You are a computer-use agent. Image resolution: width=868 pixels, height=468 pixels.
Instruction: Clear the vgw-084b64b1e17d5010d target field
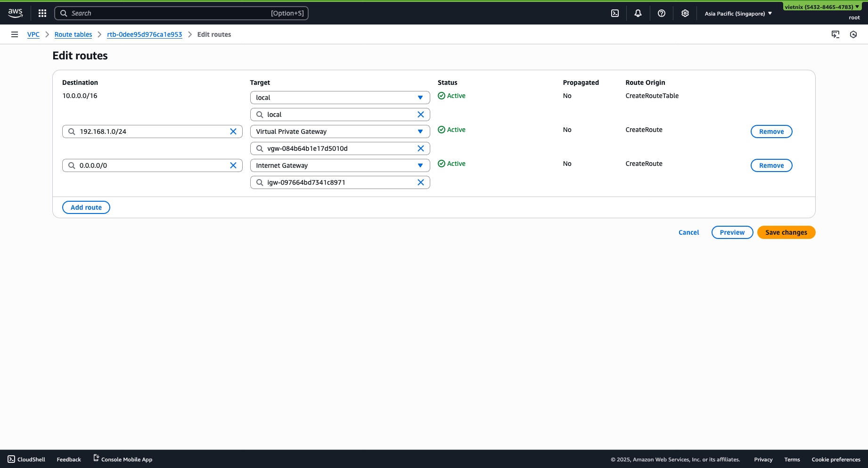pos(421,148)
